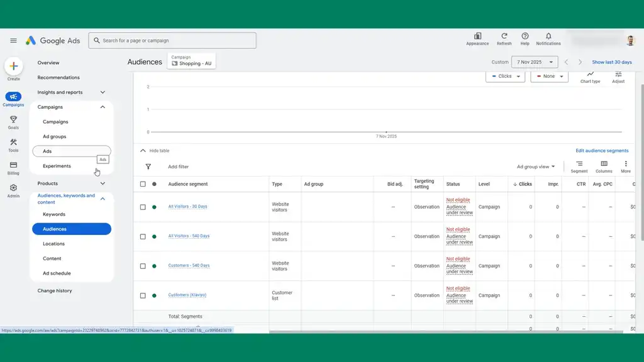644x362 pixels.
Task: Open the Columns icon in table toolbar
Action: point(604,164)
